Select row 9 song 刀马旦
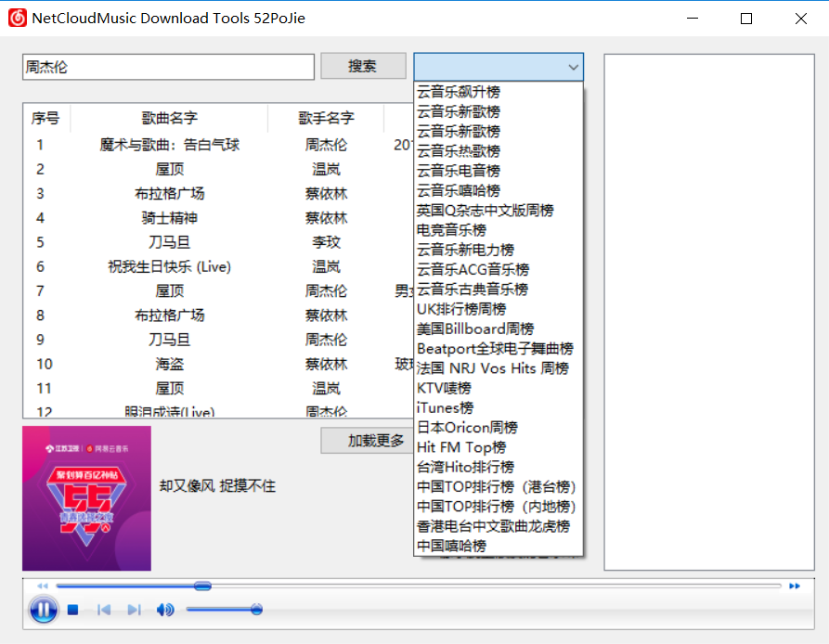The width and height of the screenshot is (829, 644). [x=169, y=340]
